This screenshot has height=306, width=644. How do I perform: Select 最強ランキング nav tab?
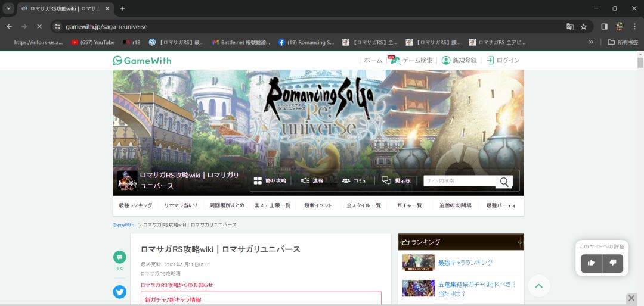click(x=135, y=205)
